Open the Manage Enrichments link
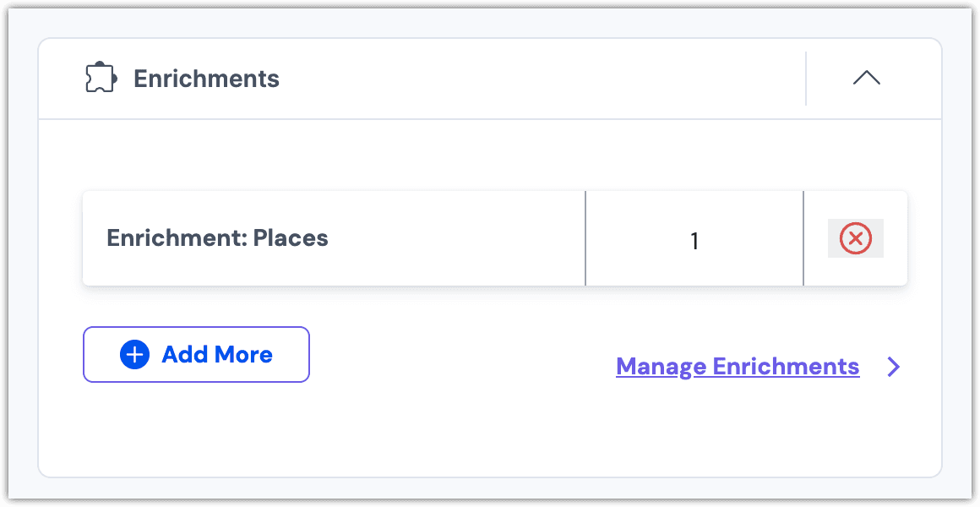The width and height of the screenshot is (980, 507). pos(738,367)
